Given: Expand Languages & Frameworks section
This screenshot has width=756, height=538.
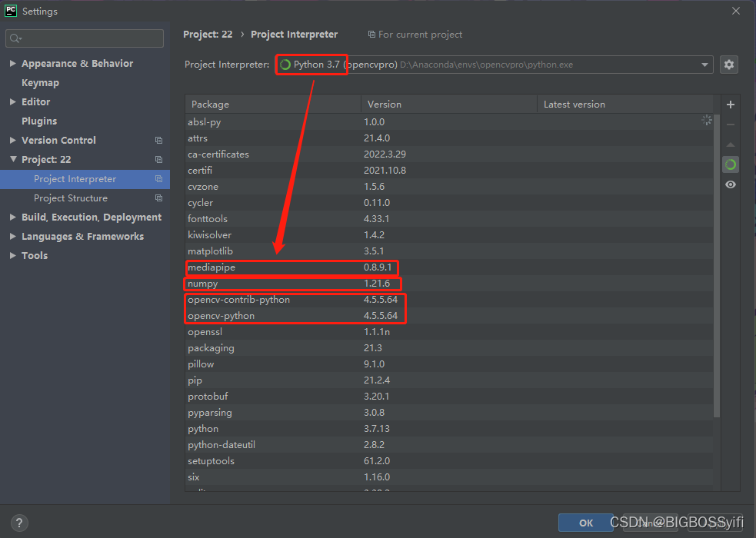Looking at the screenshot, I should pyautogui.click(x=13, y=236).
